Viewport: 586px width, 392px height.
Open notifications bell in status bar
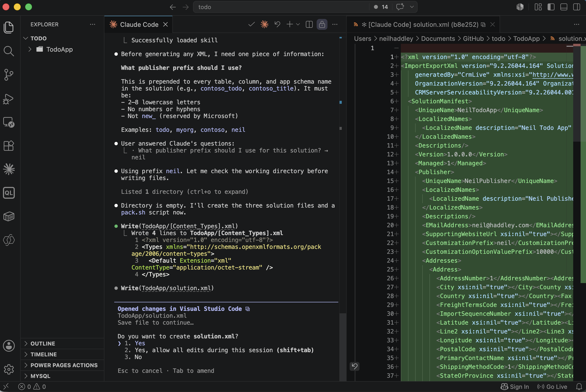tap(579, 387)
